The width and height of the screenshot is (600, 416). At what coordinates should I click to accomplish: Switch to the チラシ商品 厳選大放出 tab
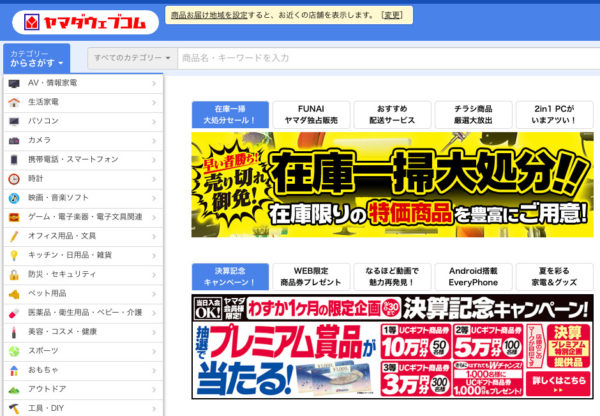[x=473, y=114]
